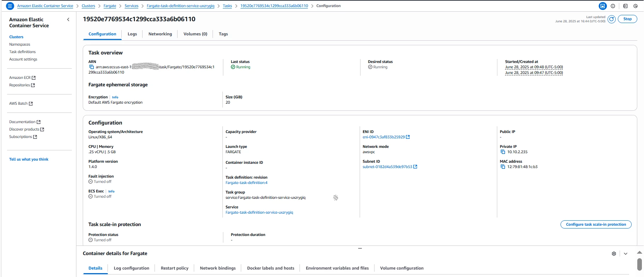Click external link icon next to Discover products
Image resolution: width=644 pixels, height=277 pixels.
click(x=42, y=129)
